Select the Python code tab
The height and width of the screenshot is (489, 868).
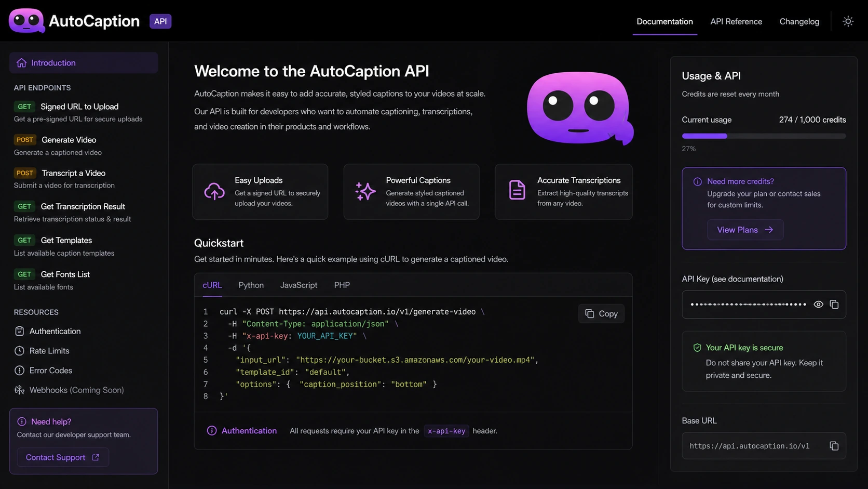(x=251, y=285)
